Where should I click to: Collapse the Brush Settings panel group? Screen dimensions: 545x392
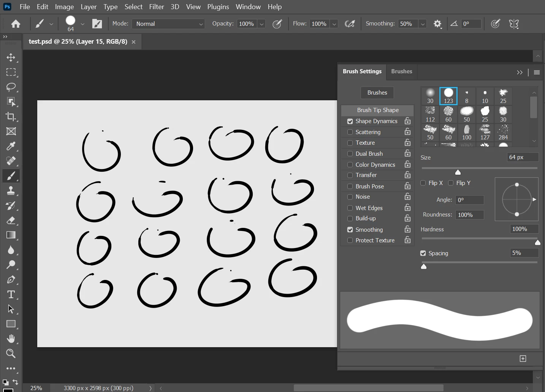(x=520, y=73)
